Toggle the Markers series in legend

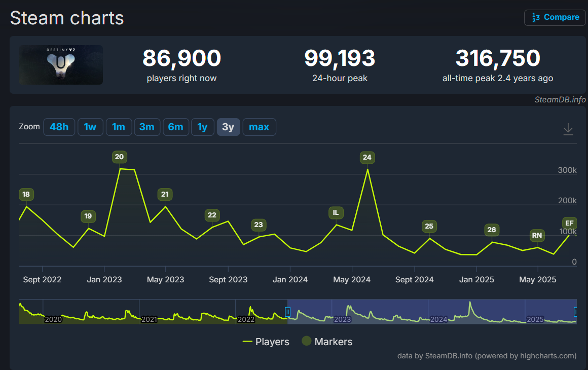[x=327, y=342]
